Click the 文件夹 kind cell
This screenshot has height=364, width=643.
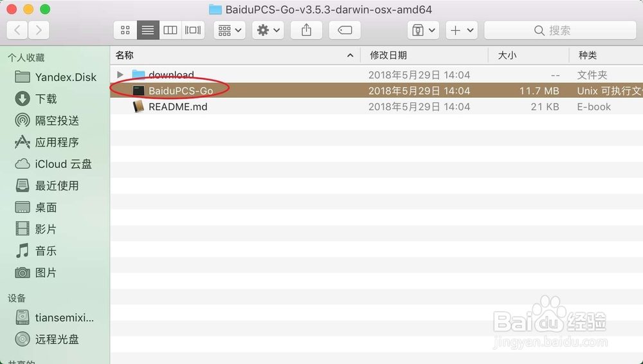click(x=592, y=75)
